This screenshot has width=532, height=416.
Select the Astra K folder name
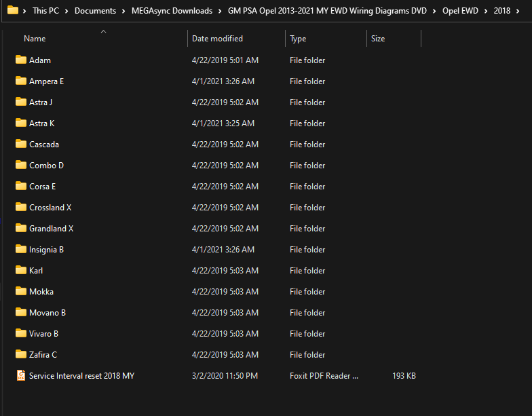[x=42, y=124]
